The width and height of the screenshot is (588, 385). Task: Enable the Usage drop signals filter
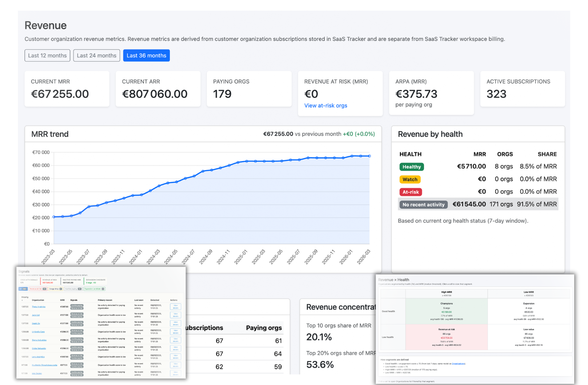(x=55, y=289)
